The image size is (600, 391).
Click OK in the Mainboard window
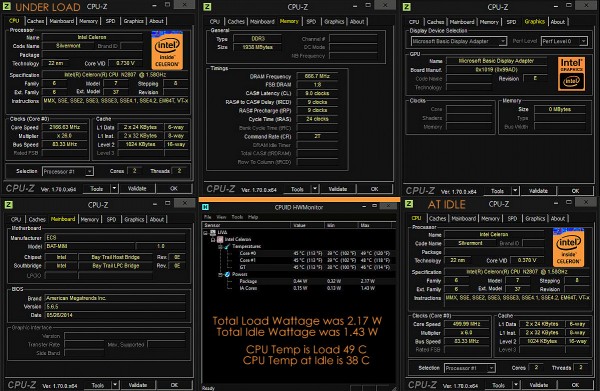[x=174, y=385]
